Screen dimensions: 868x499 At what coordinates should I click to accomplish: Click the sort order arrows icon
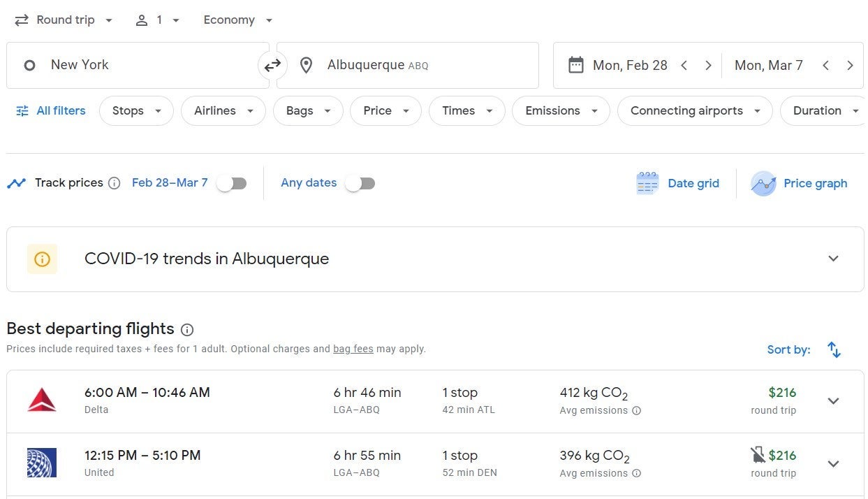click(834, 349)
